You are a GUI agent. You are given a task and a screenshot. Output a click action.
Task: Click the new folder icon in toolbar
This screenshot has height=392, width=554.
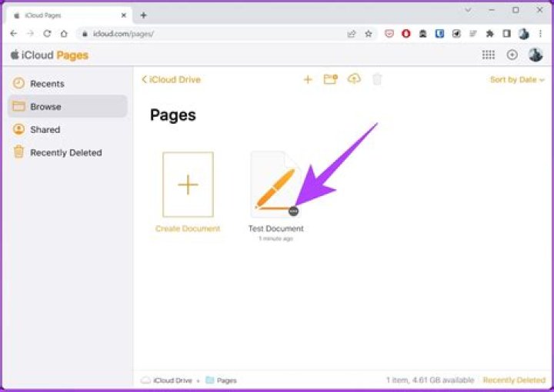coord(330,79)
